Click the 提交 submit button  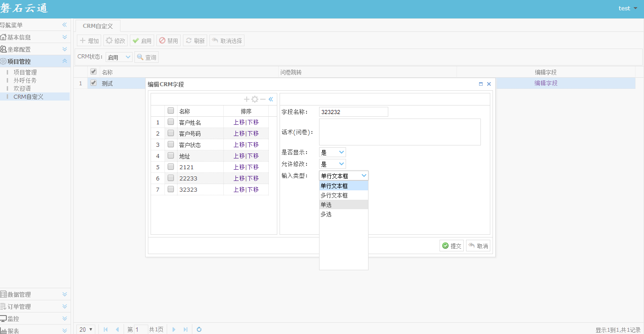pyautogui.click(x=452, y=246)
